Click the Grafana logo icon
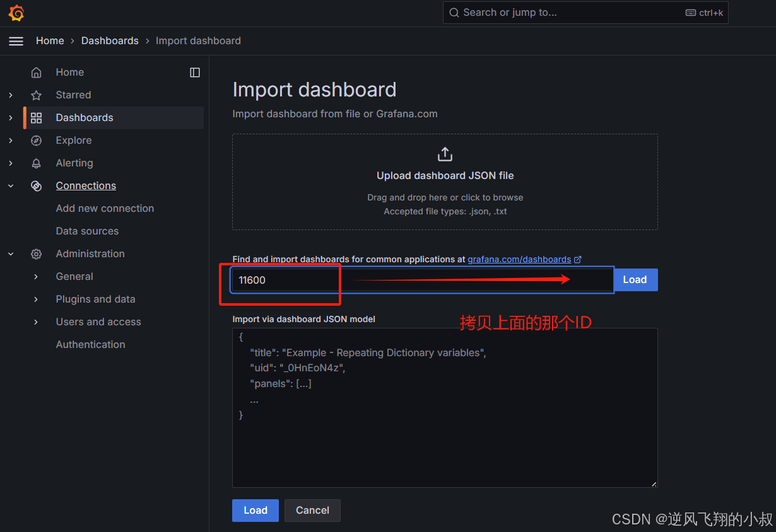Viewport: 776px width, 532px height. pyautogui.click(x=16, y=13)
